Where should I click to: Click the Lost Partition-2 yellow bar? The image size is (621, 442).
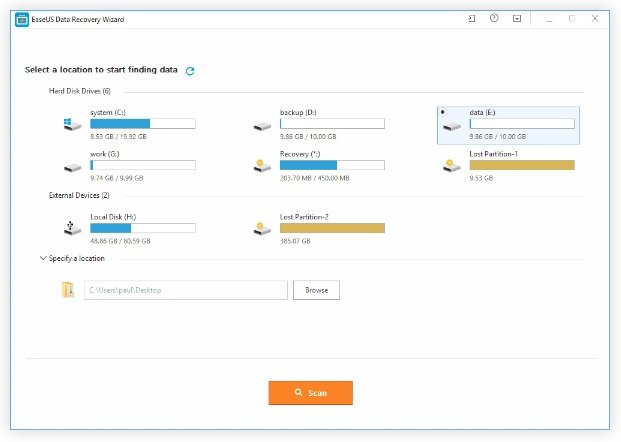pos(332,228)
